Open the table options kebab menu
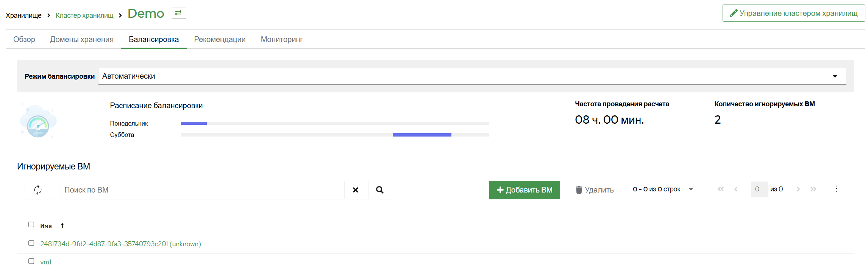This screenshot has width=868, height=278. point(837,189)
